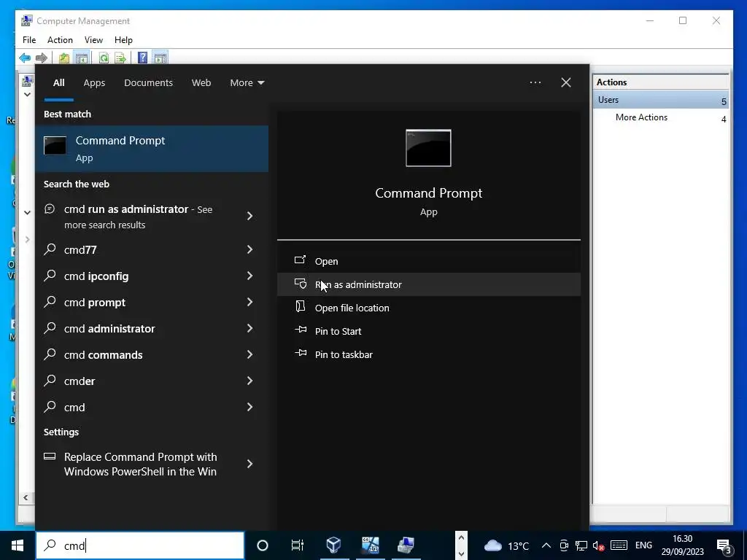Viewport: 747px width, 560px height.
Task: Expand the cmd administrator suggestion arrow
Action: click(x=249, y=328)
